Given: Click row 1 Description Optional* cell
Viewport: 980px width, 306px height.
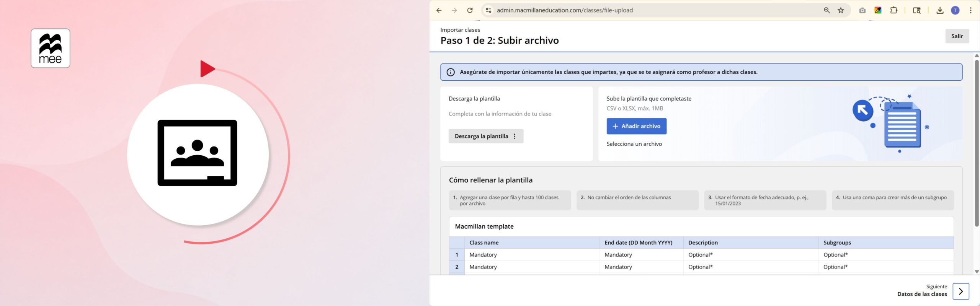Looking at the screenshot, I should 751,255.
